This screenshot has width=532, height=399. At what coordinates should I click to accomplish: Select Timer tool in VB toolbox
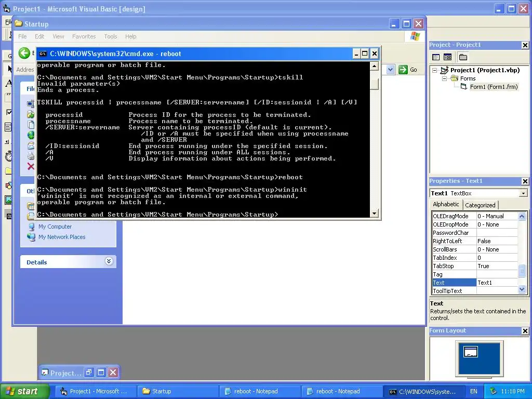[8, 156]
